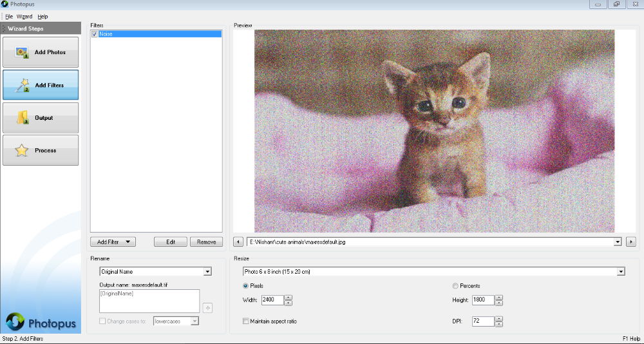Restore down the Photopus window
The image size is (644, 344).
click(x=616, y=4)
